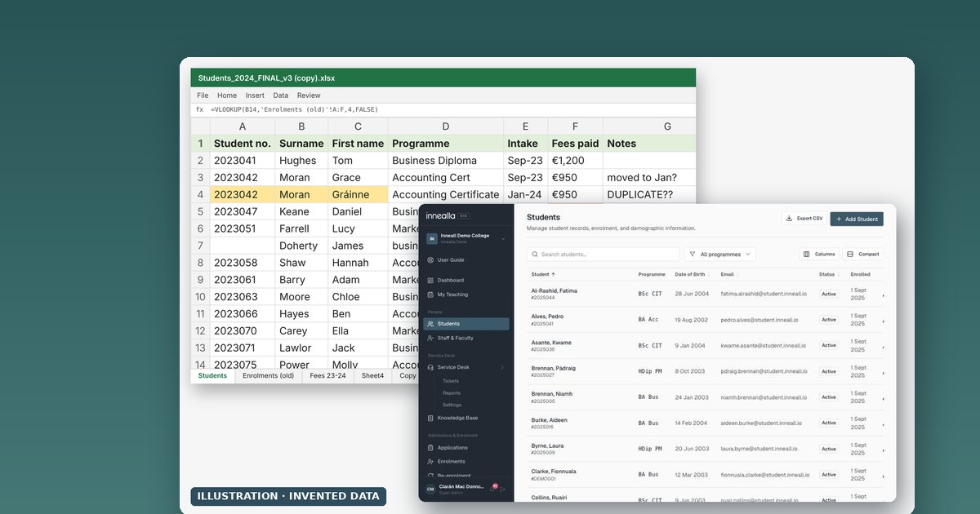
Task: Click the Accounting Certificate cell
Action: [x=446, y=194]
